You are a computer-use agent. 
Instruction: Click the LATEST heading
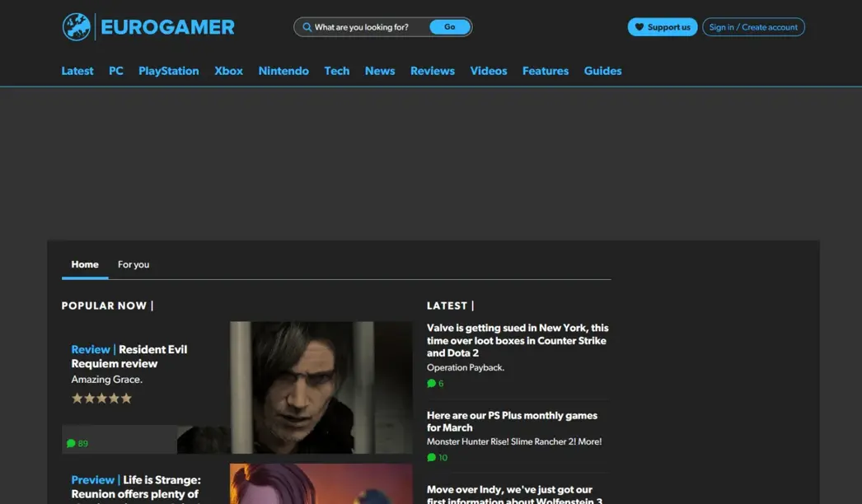pyautogui.click(x=447, y=306)
